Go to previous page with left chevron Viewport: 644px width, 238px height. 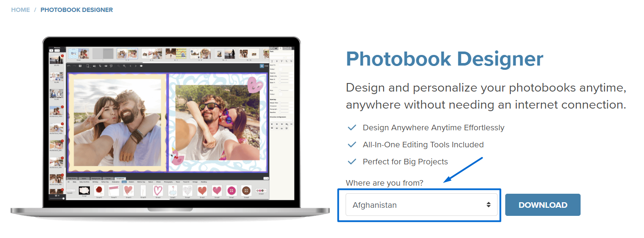tap(130, 66)
